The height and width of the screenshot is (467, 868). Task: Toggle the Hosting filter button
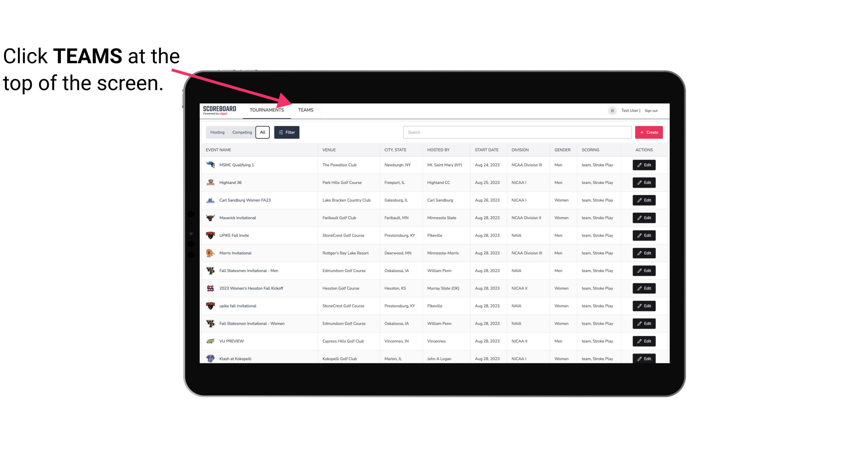pos(217,132)
